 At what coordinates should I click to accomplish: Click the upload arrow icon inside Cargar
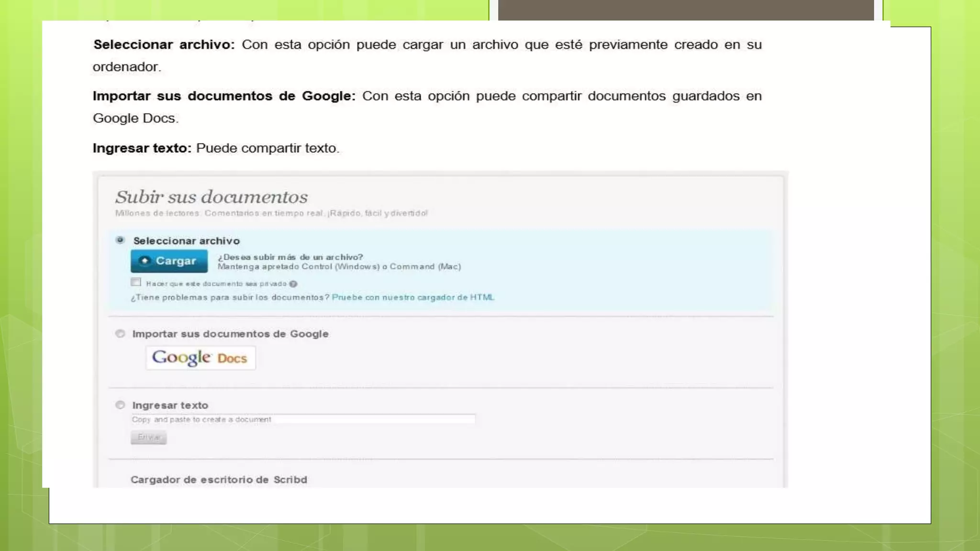(x=145, y=261)
